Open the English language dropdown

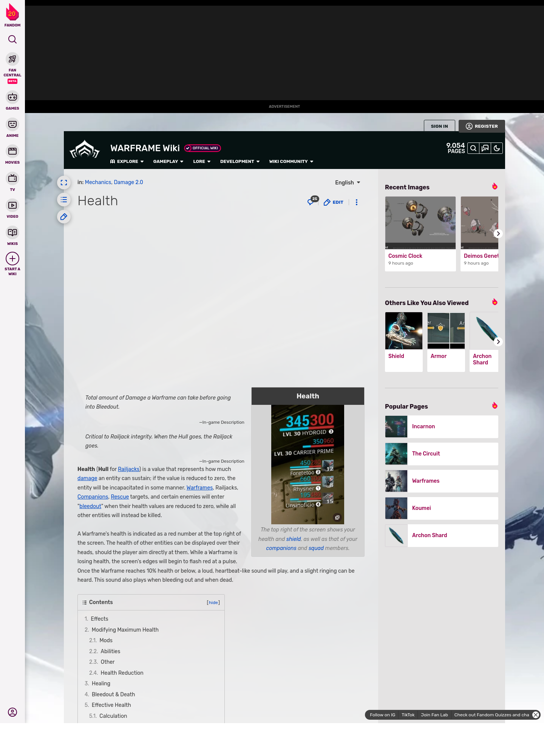tap(348, 183)
